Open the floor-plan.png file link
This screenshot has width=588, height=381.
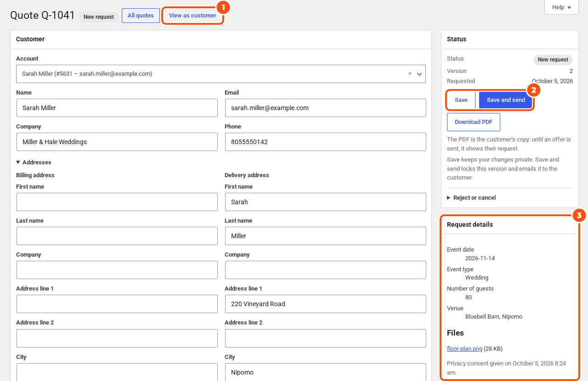coord(464,349)
